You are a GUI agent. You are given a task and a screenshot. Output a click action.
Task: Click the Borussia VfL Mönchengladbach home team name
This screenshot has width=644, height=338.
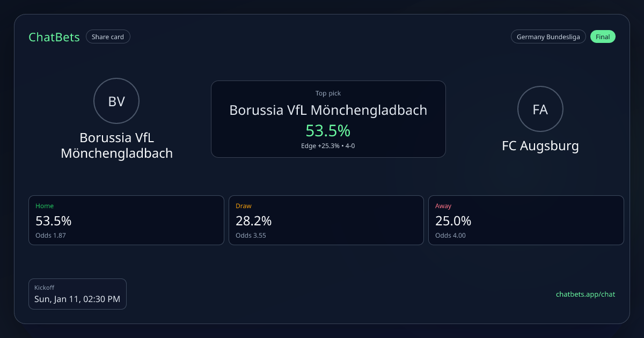[x=116, y=145]
